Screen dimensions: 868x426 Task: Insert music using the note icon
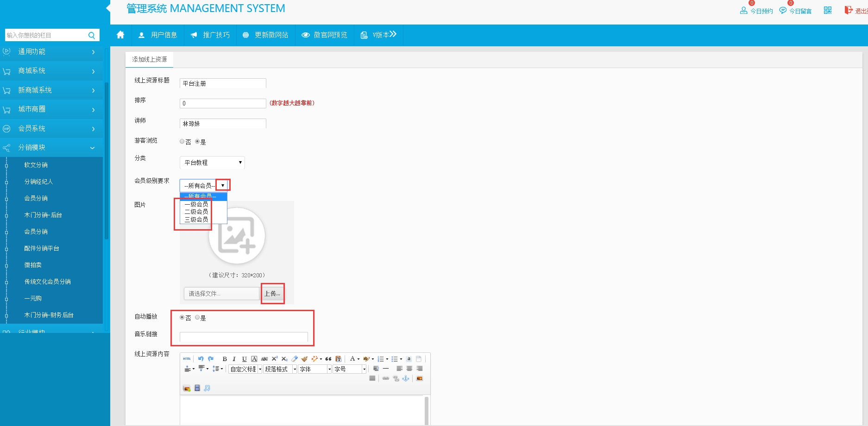pyautogui.click(x=207, y=388)
